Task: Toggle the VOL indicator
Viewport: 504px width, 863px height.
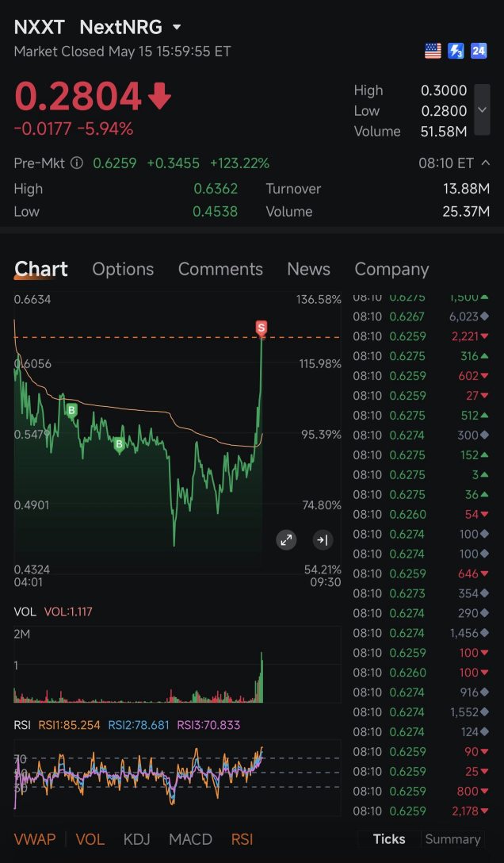Action: (x=90, y=839)
